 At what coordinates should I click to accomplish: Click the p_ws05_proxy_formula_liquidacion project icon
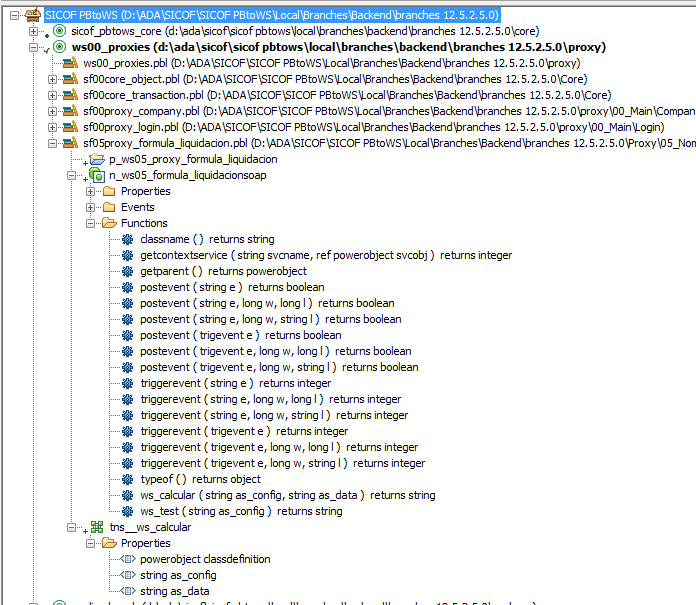coord(96,159)
